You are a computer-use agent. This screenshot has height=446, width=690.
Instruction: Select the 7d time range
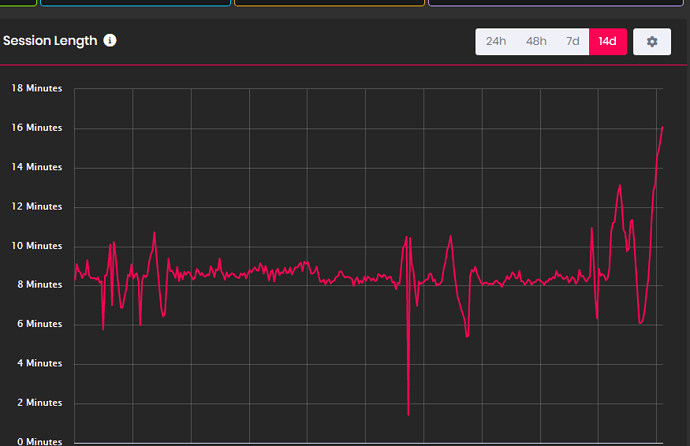[x=573, y=42]
